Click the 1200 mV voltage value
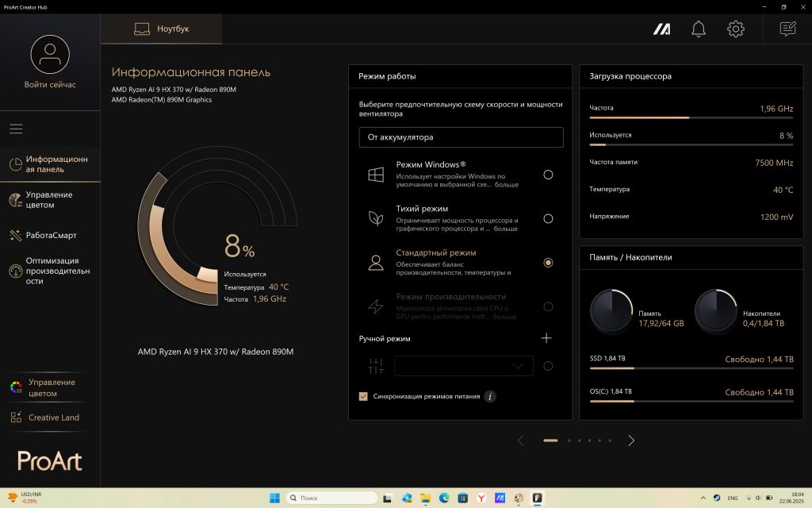The width and height of the screenshot is (812, 508). click(x=776, y=217)
